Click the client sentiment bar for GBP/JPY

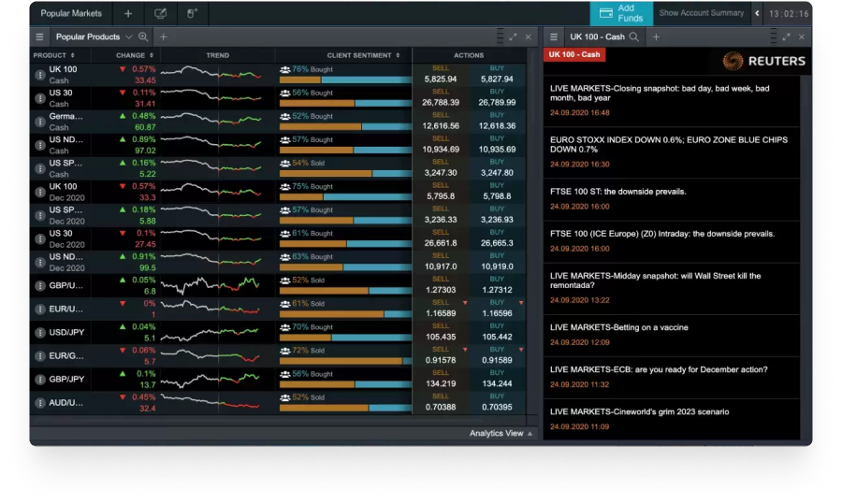click(x=344, y=383)
